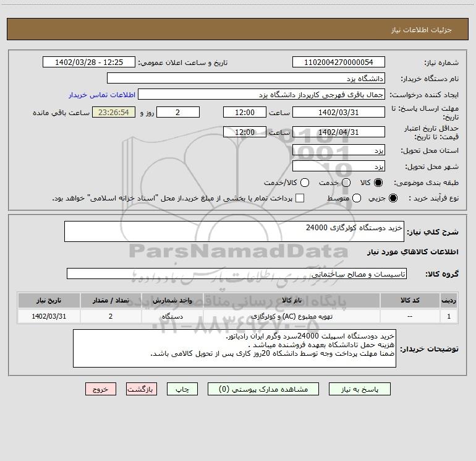476x461 pixels.
Task: Click the unit cell دستگاه
Action: (172, 316)
